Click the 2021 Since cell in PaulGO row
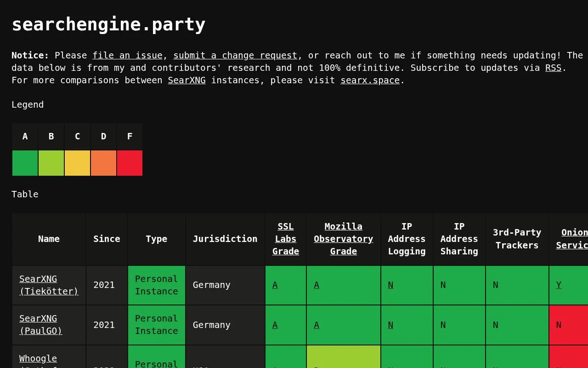Viewport: 588px width, 368px height. [x=107, y=325]
